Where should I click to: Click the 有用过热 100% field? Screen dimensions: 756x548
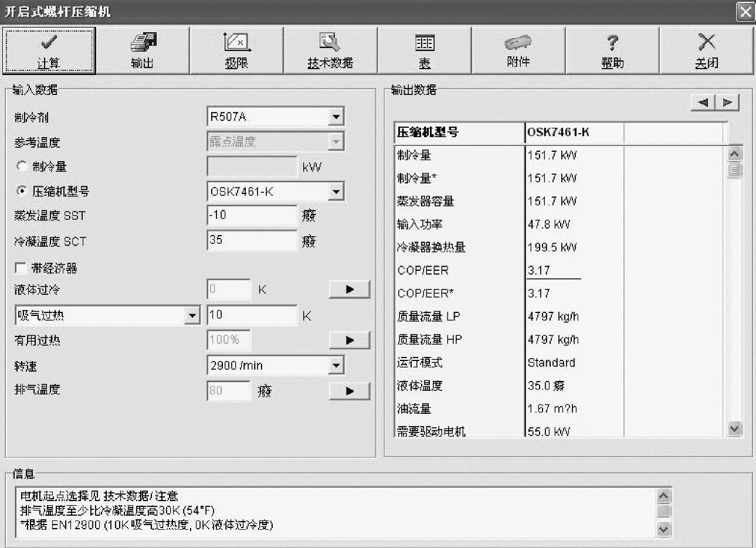pos(229,340)
